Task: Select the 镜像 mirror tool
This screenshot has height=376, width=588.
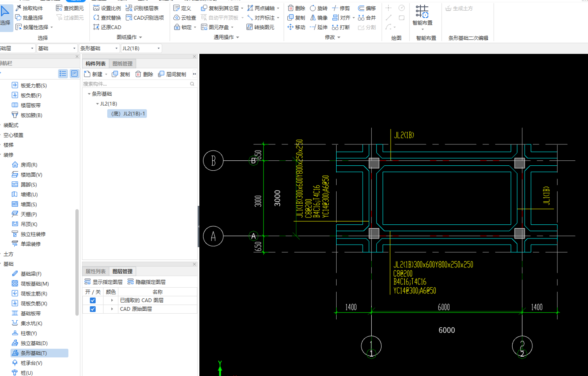Action: (319, 18)
